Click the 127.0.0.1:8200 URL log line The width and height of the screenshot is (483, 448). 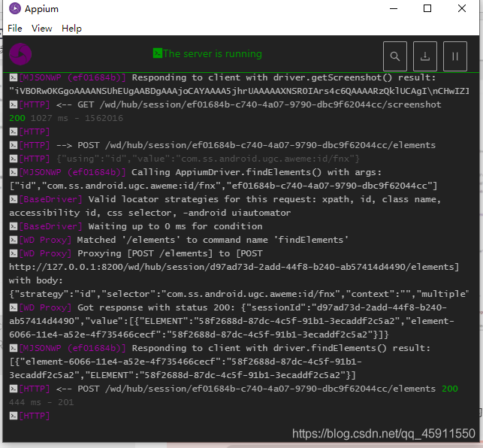click(234, 267)
